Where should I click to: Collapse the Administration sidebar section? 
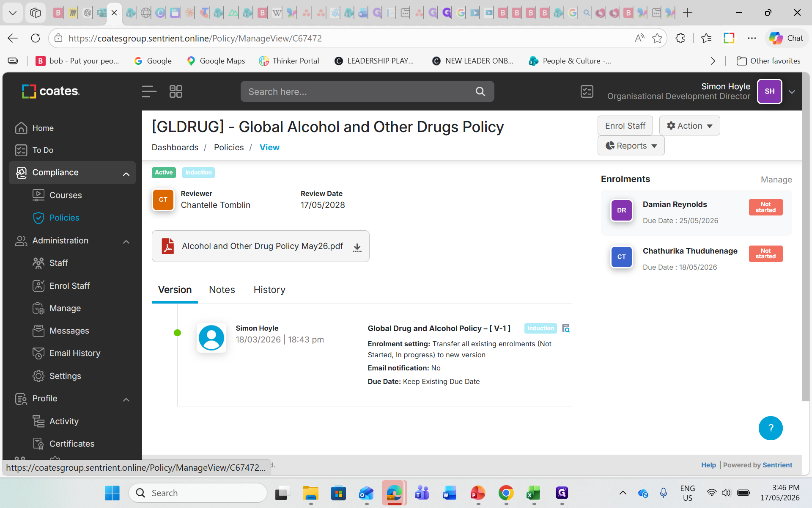click(x=126, y=242)
